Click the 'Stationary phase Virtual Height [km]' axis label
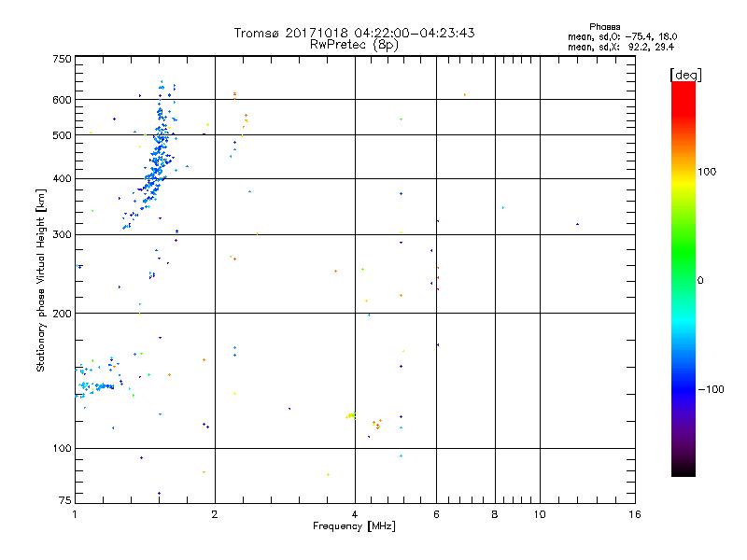 pyautogui.click(x=41, y=280)
